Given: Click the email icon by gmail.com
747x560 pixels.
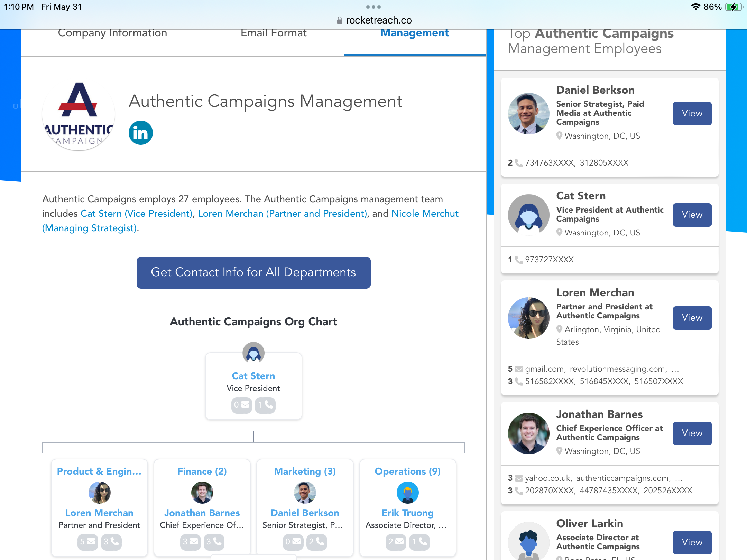Looking at the screenshot, I should (x=519, y=369).
